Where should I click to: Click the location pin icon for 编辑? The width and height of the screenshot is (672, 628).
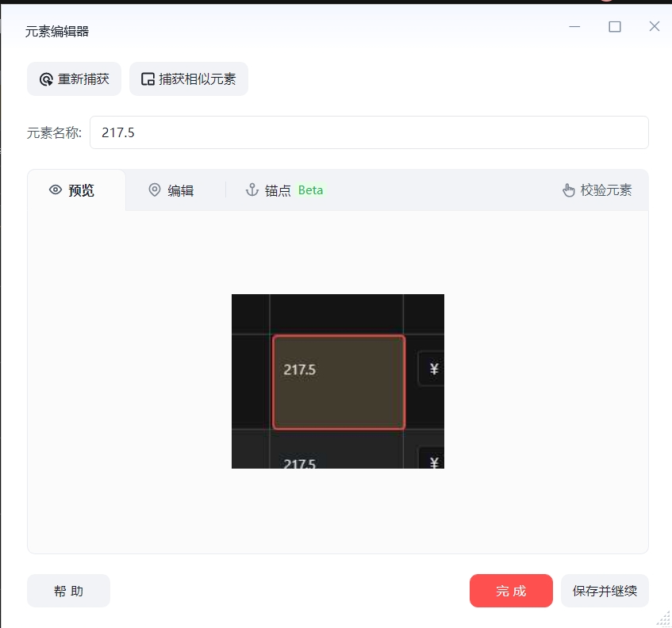(155, 190)
